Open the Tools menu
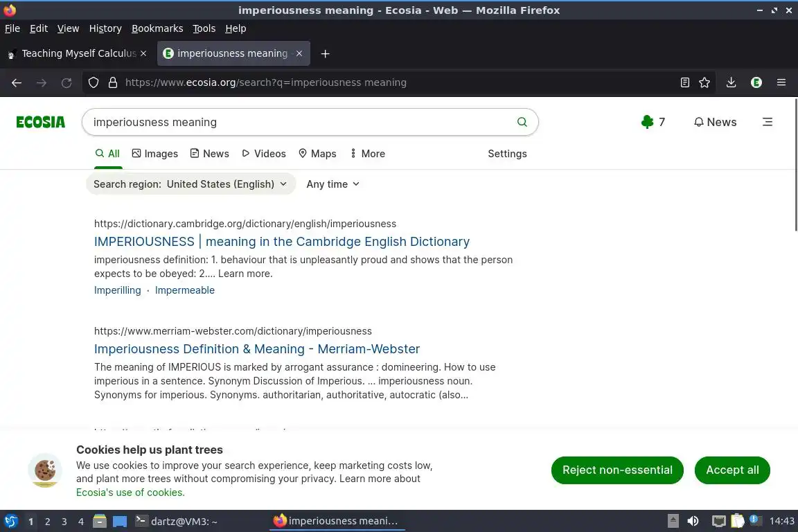The image size is (798, 532). pos(204,28)
